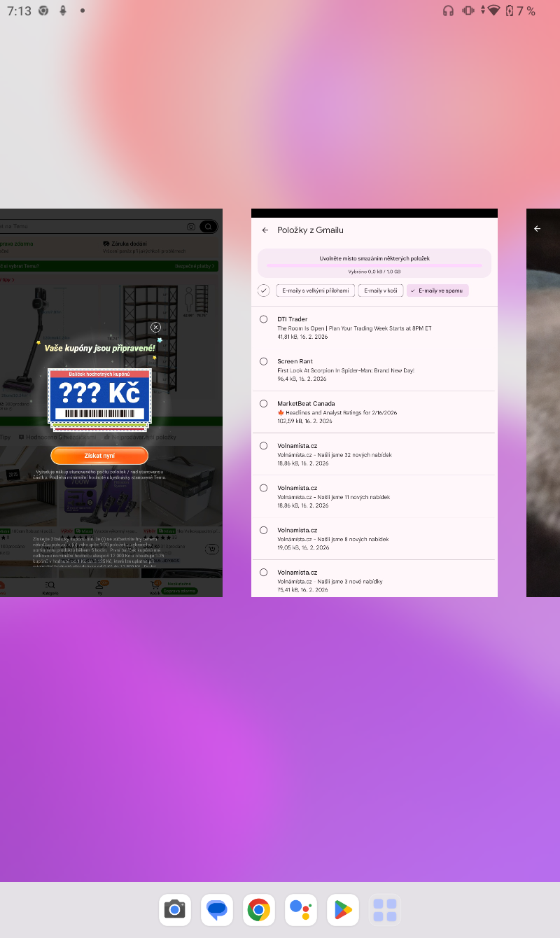Click the storage usage progress bar
The height and width of the screenshot is (938, 560).
(x=374, y=265)
